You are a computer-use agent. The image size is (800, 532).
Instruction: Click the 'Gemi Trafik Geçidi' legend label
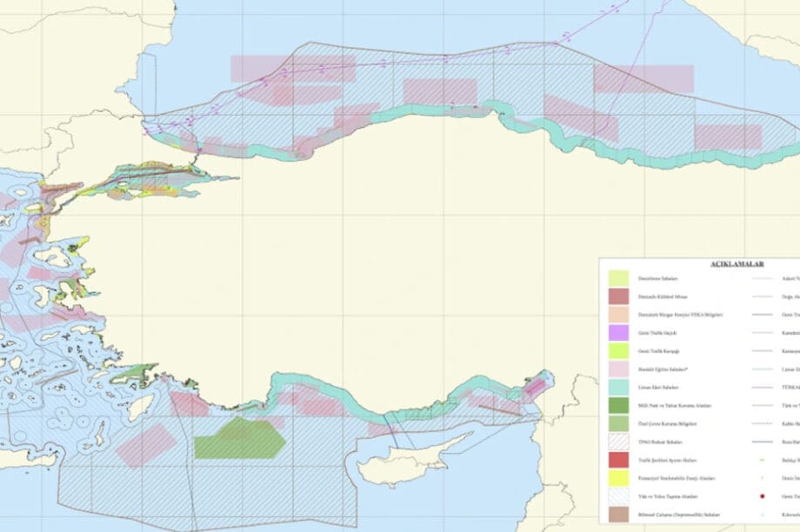tap(657, 333)
